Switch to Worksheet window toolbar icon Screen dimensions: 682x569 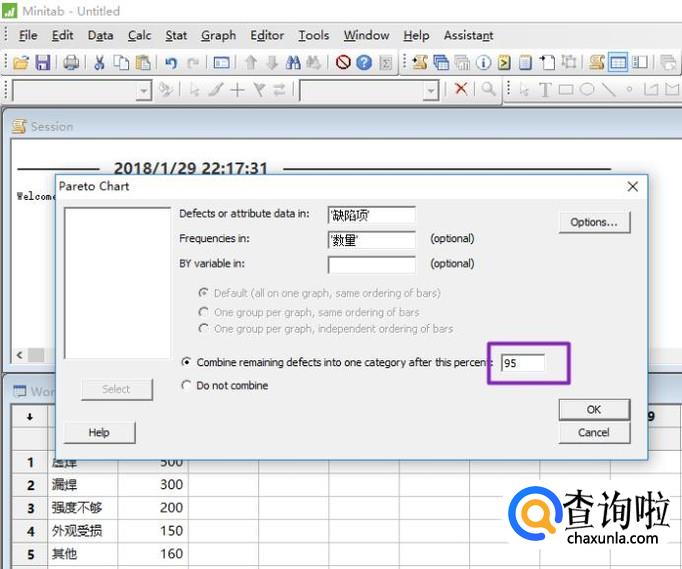pyautogui.click(x=618, y=63)
